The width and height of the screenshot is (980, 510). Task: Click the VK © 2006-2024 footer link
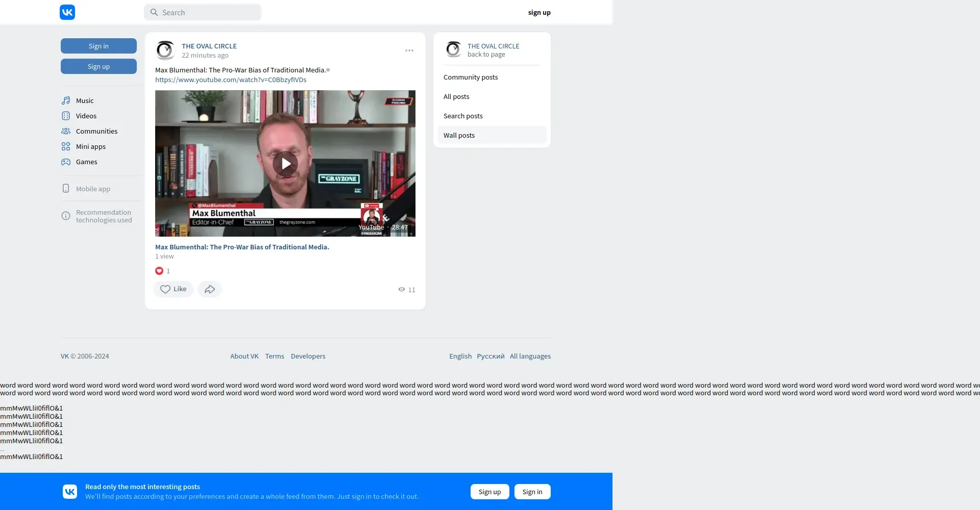tap(85, 356)
